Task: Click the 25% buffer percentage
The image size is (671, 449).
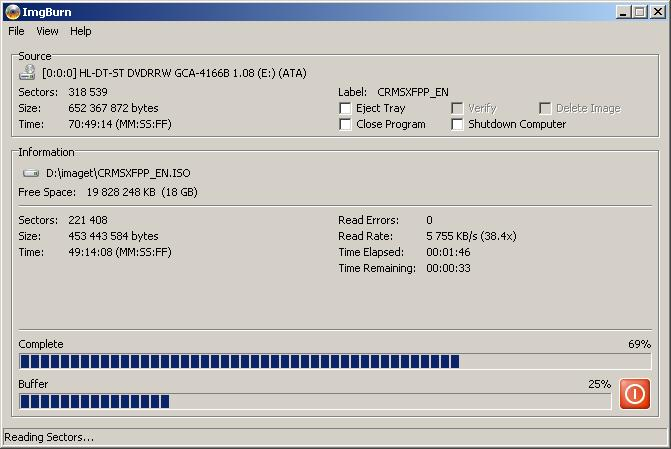Action: (x=599, y=384)
